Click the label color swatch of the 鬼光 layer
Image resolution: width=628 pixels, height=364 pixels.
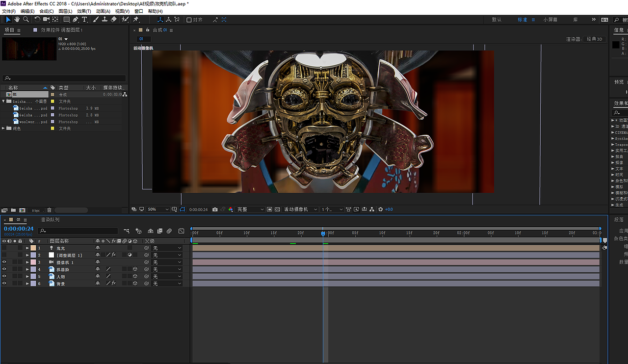[x=33, y=248]
